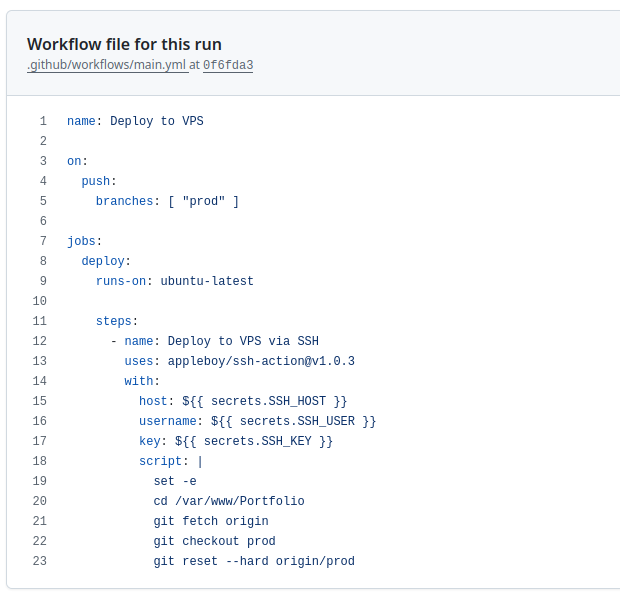Image resolution: width=620 pixels, height=596 pixels.
Task: Click the 'git reset --hard origin/prod' line
Action: tap(254, 561)
